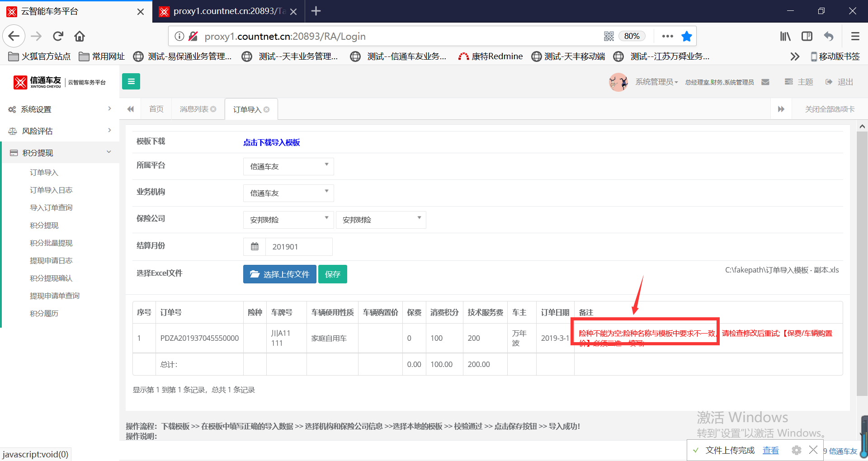Image resolution: width=868 pixels, height=461 pixels.
Task: Open the calendar icon for 结算月份
Action: click(x=255, y=247)
